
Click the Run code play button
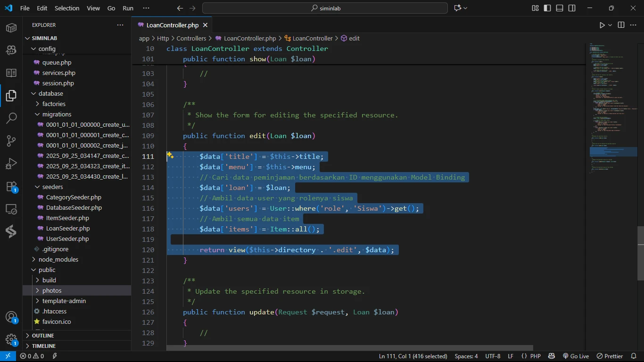[602, 25]
